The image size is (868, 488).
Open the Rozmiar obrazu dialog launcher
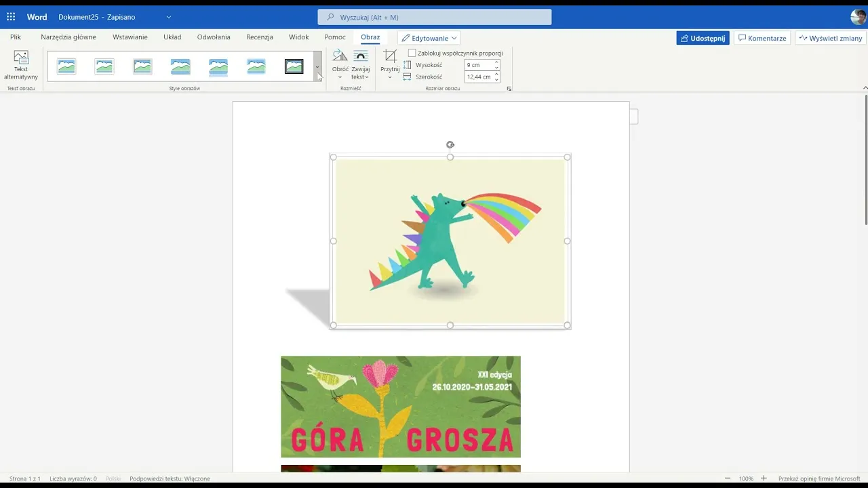pos(509,88)
